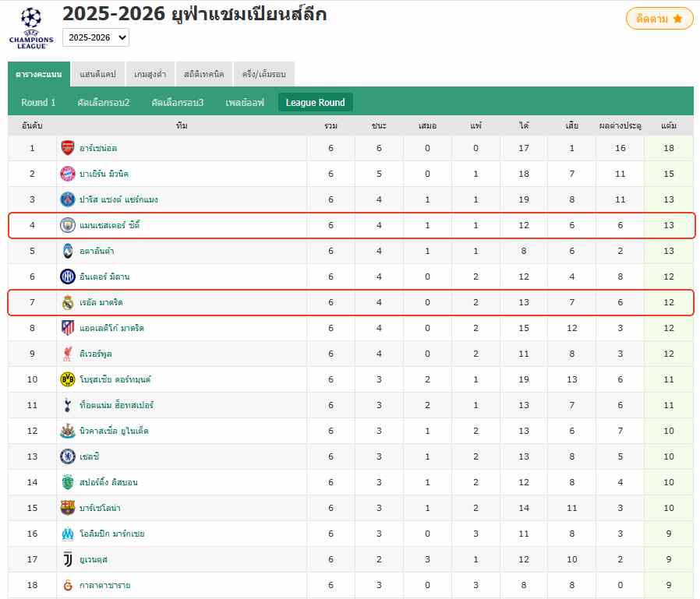
Task: Click the Galatasaray club crest
Action: [x=69, y=585]
